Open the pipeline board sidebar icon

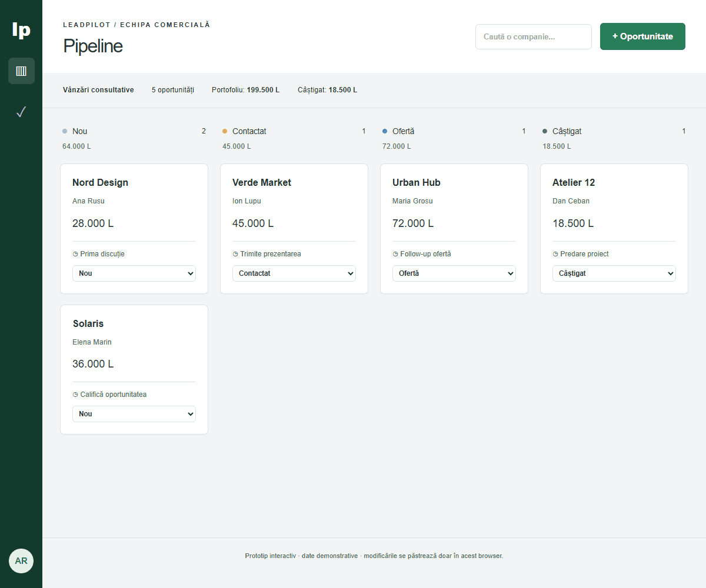(21, 71)
